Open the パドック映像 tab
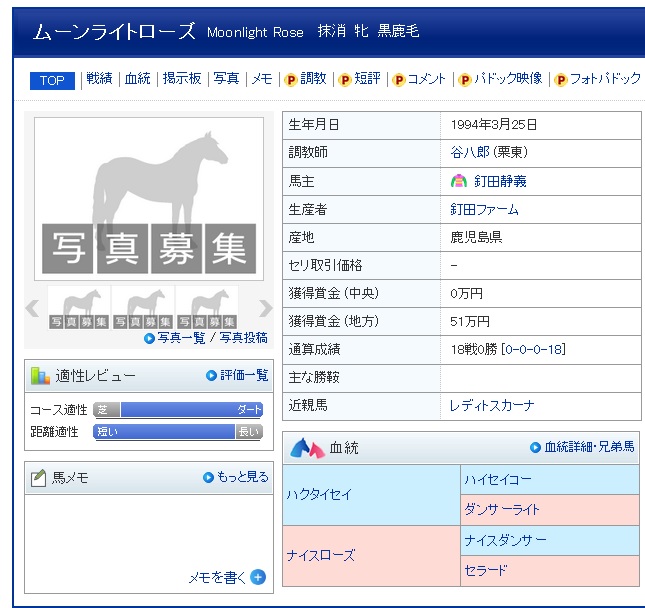Image resolution: width=645 pixels, height=608 pixels. 508,78
